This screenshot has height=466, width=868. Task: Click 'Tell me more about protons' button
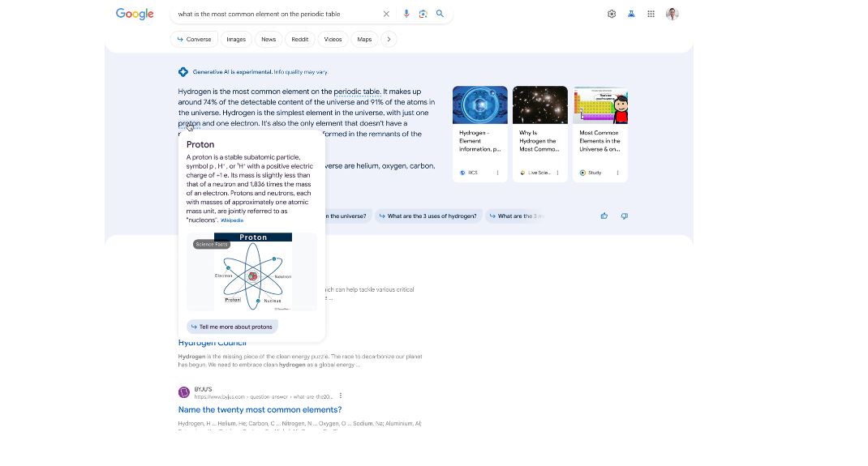tap(232, 327)
